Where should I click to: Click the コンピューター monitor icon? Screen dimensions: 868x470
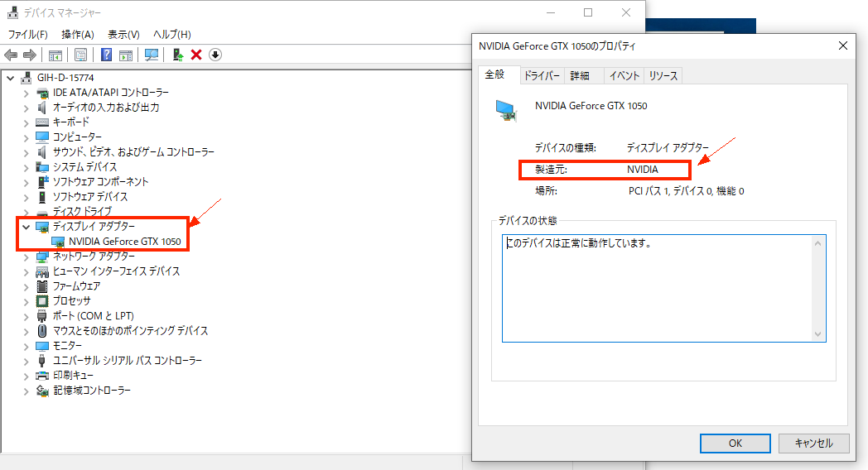[42, 137]
